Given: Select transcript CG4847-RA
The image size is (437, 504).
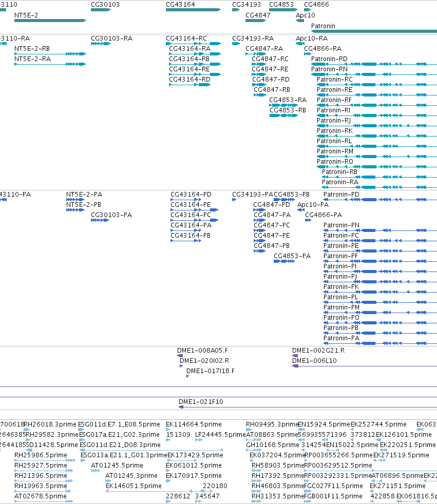Looking at the screenshot, I should [264, 49].
